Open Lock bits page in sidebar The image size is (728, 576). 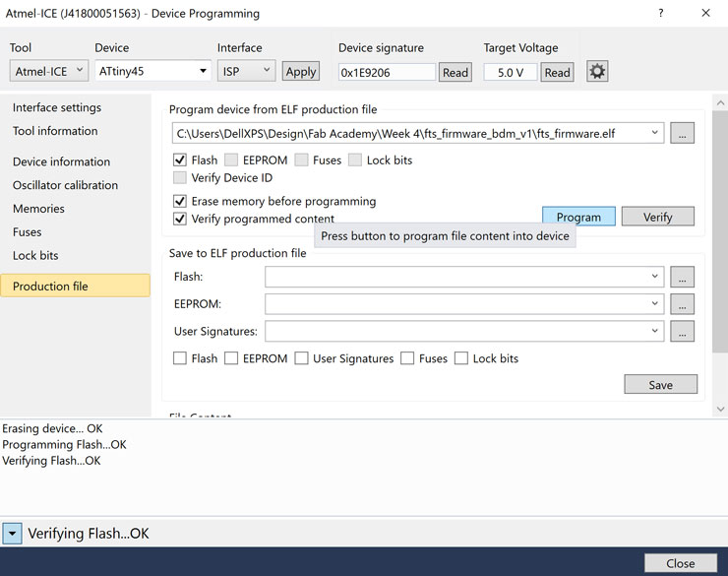point(35,255)
